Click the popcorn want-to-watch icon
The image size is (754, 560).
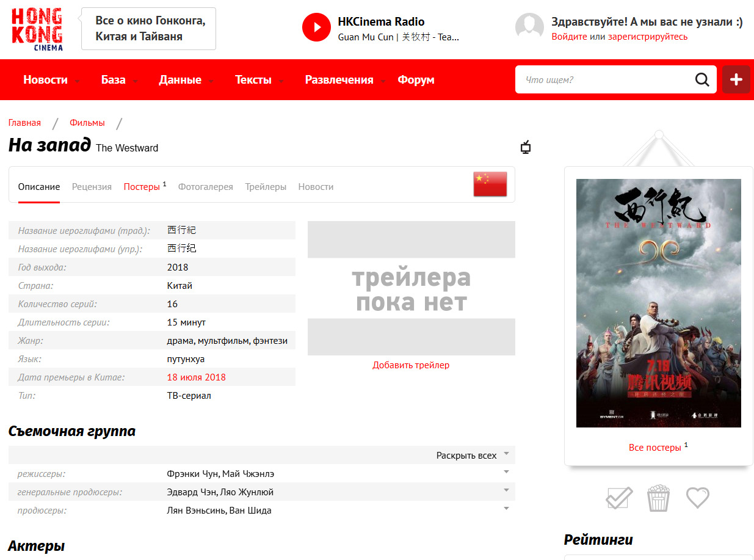point(658,498)
